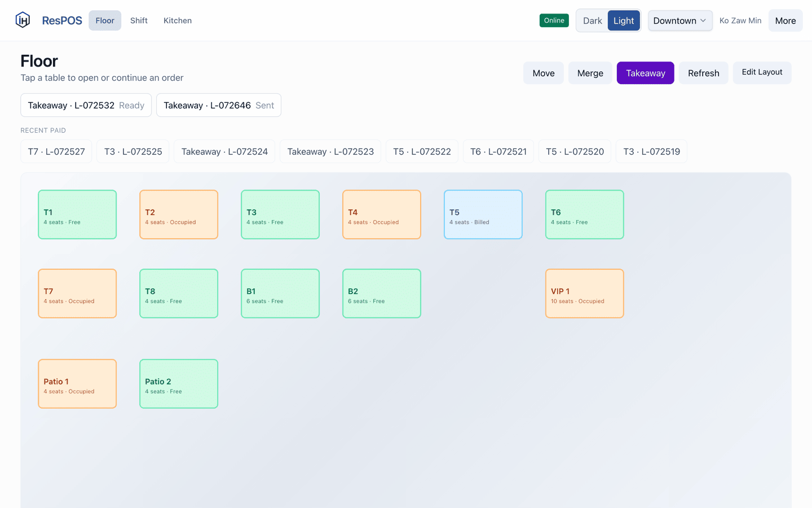
Task: Click the Online status badge
Action: (554, 20)
